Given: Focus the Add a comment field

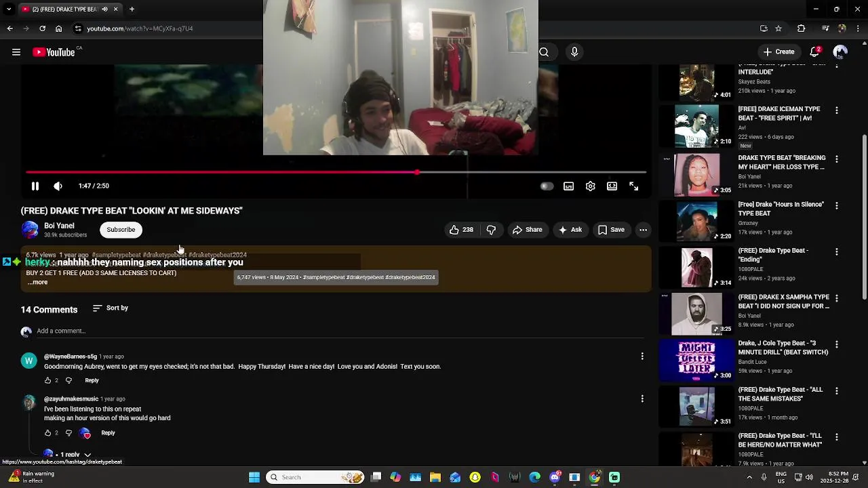Looking at the screenshot, I should (x=339, y=331).
